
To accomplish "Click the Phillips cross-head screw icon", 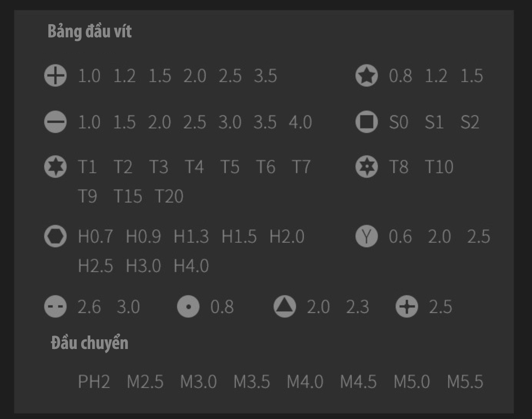I will click(x=56, y=75).
